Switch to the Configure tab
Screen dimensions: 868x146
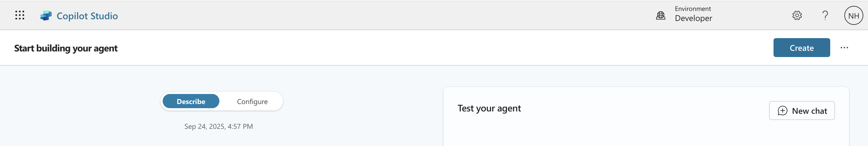252,101
